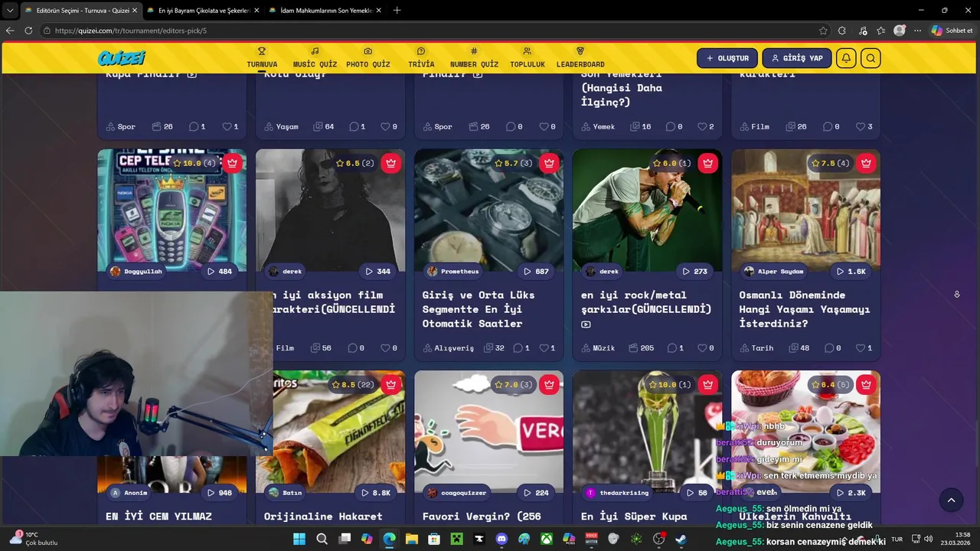Open the luxury watches tournament thumbnail
The width and height of the screenshot is (980, 551).
(488, 210)
